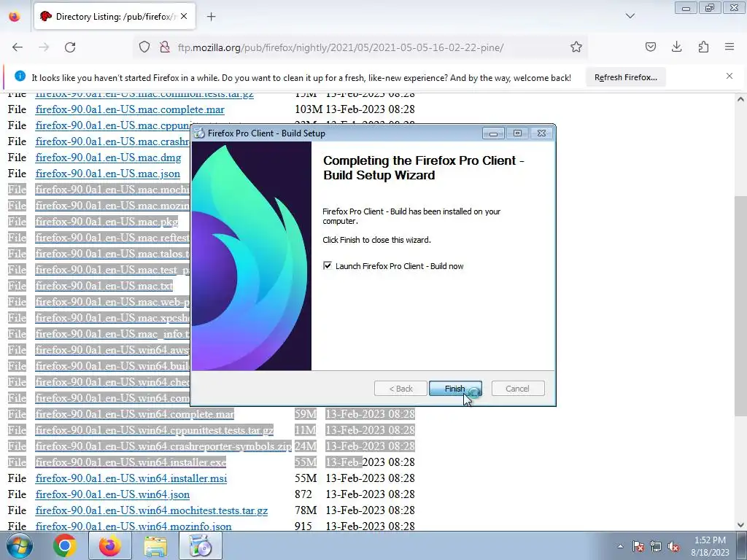Screen dimensions: 747x560
Task: Open the Firefox hamburger application menu
Action: click(x=729, y=47)
